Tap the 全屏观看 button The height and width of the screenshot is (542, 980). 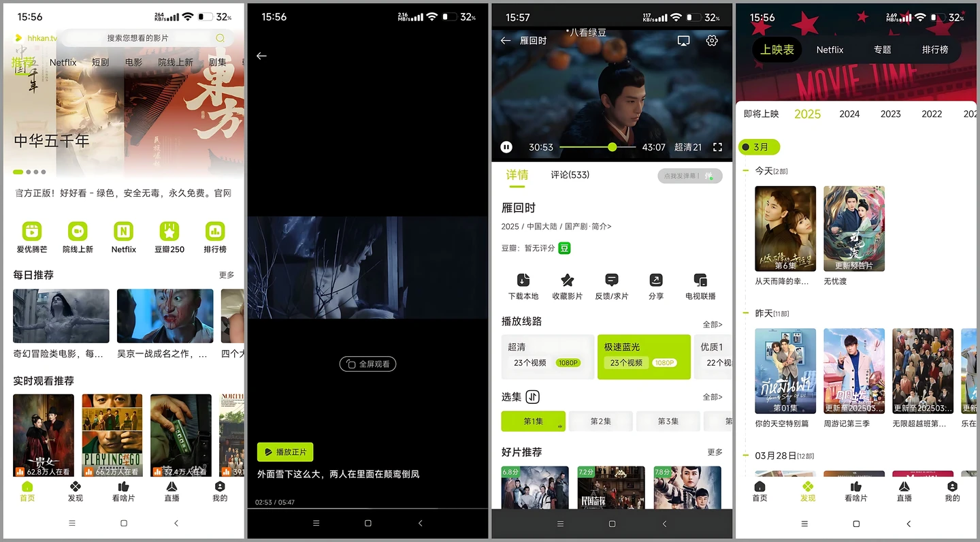(x=367, y=364)
